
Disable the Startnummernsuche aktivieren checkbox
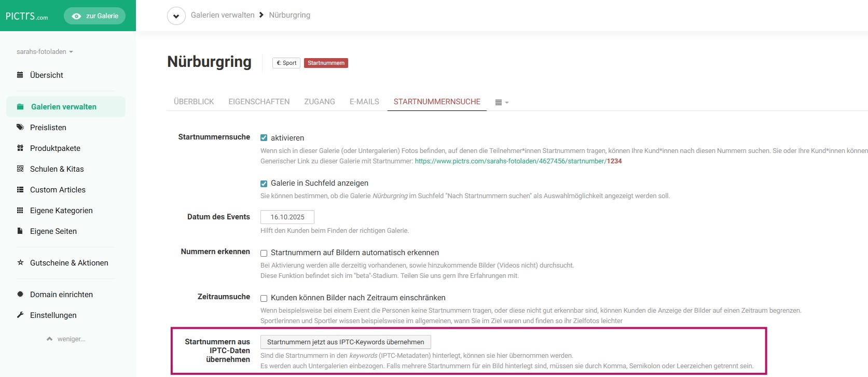pos(264,138)
